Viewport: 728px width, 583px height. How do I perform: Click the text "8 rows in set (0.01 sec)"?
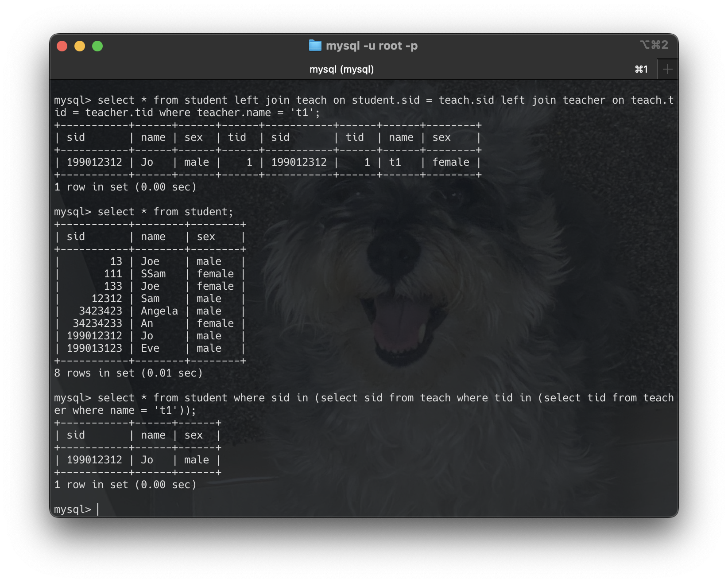tap(128, 373)
